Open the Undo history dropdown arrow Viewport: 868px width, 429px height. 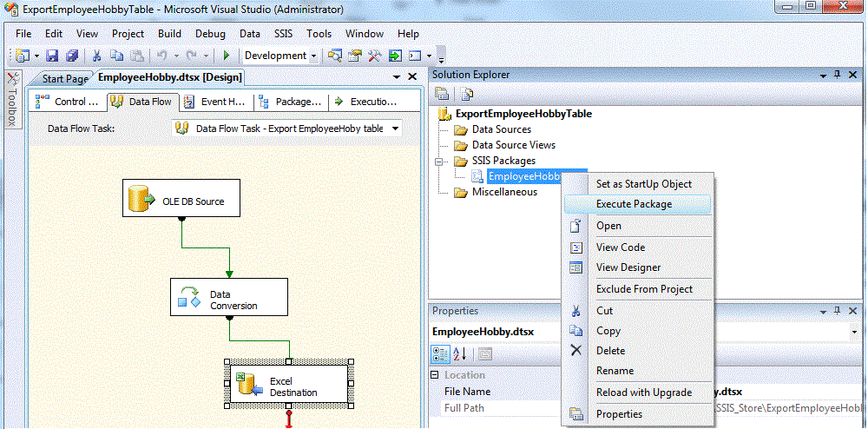[176, 56]
